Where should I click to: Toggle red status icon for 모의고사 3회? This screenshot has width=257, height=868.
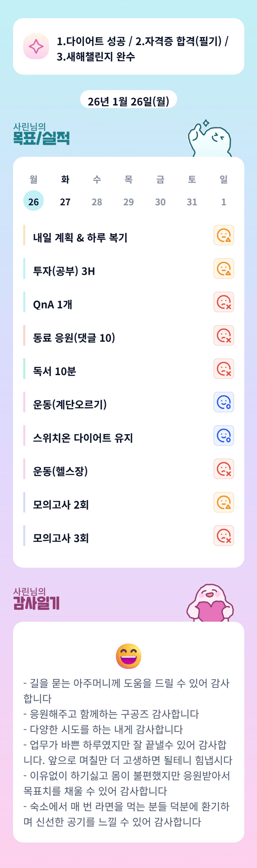224,535
